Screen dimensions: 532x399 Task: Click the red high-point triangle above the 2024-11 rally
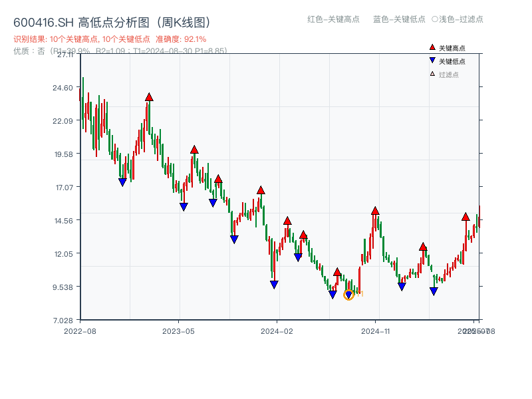(375, 210)
